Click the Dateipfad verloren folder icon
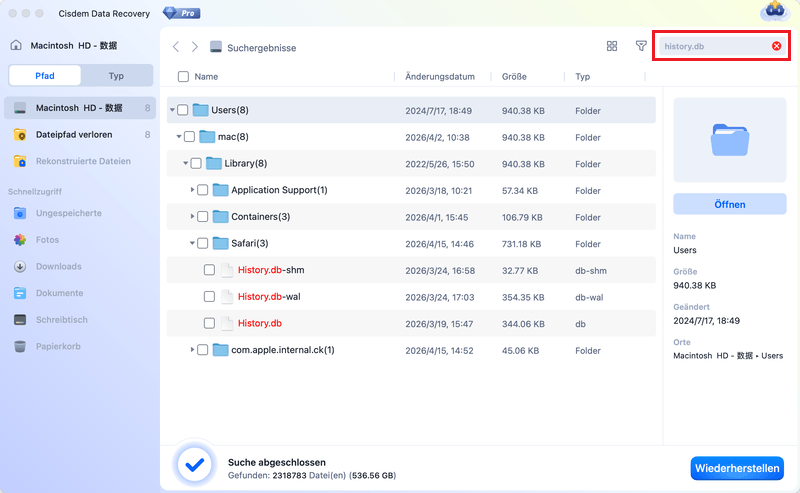This screenshot has height=493, width=800. point(20,135)
